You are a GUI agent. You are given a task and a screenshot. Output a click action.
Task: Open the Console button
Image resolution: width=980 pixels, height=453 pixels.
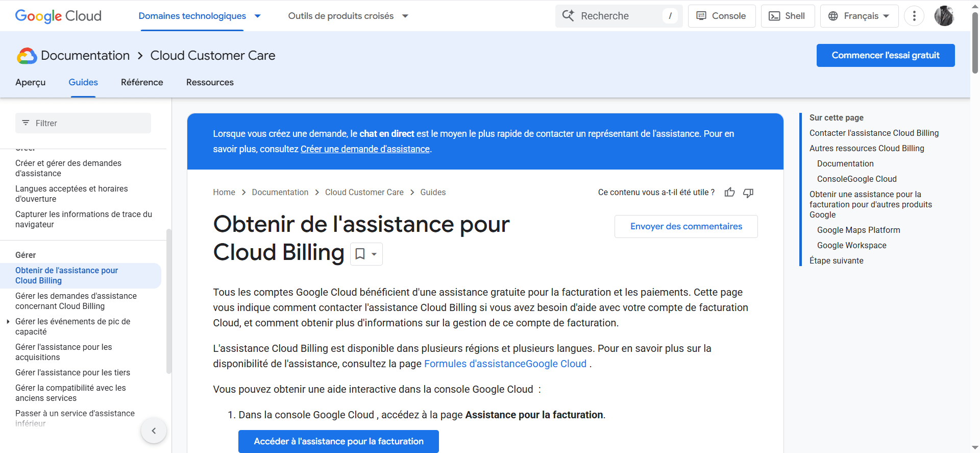[722, 16]
